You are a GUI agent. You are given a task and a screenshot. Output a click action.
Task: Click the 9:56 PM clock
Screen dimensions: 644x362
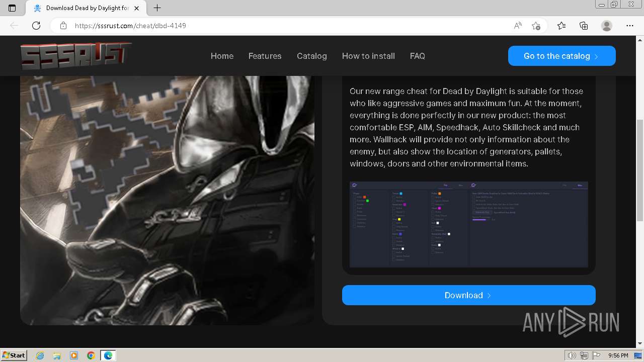[618, 355]
